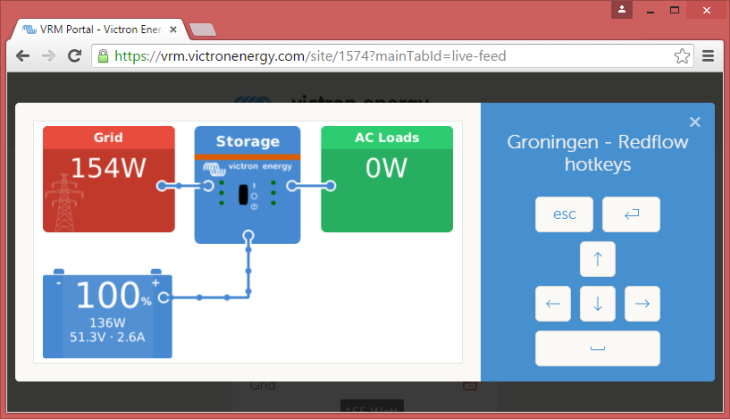Screen dimensions: 730x419
Task: Open the Chrome hamburger menu
Action: 708,56
